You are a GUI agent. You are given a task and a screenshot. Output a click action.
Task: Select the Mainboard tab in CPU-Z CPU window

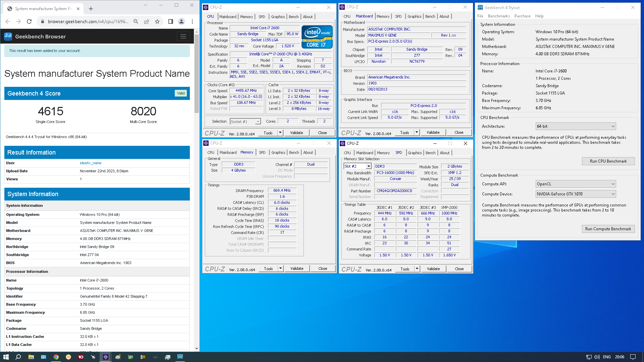(228, 17)
